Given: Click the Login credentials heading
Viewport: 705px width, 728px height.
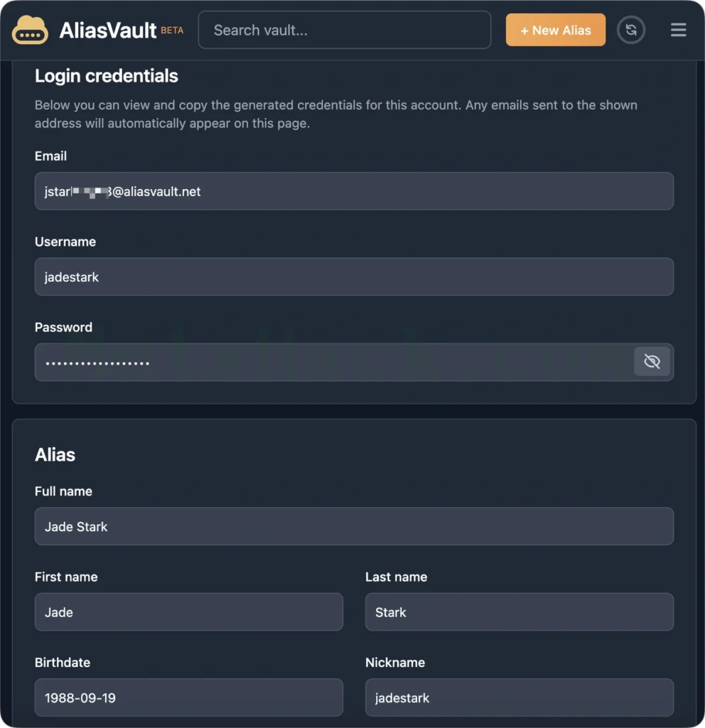Looking at the screenshot, I should coord(107,75).
